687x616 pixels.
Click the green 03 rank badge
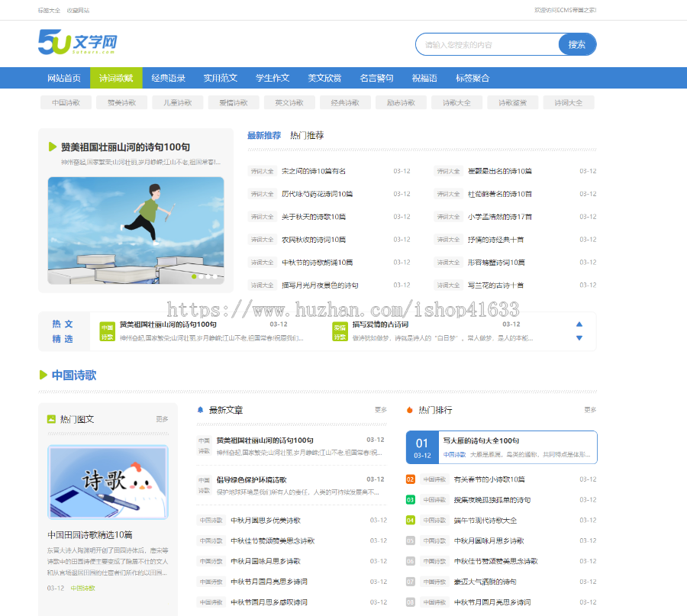411,500
